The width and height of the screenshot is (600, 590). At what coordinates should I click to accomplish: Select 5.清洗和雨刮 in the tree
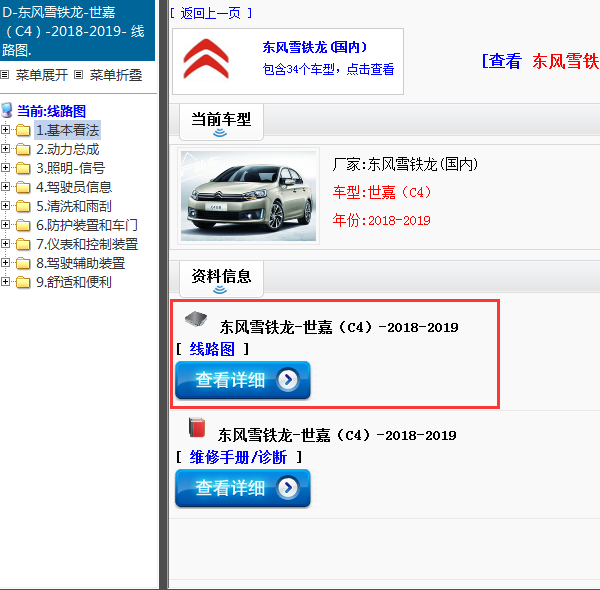(74, 206)
